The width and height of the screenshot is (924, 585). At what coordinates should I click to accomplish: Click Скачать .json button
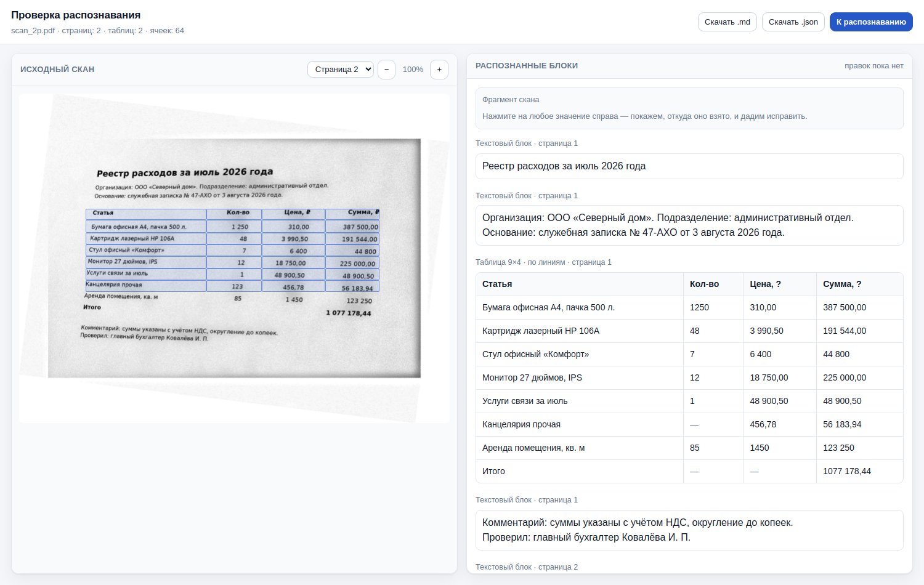point(793,22)
